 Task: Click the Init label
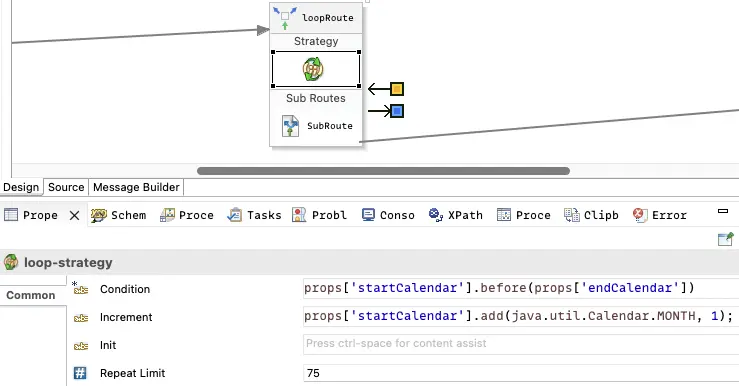108,345
